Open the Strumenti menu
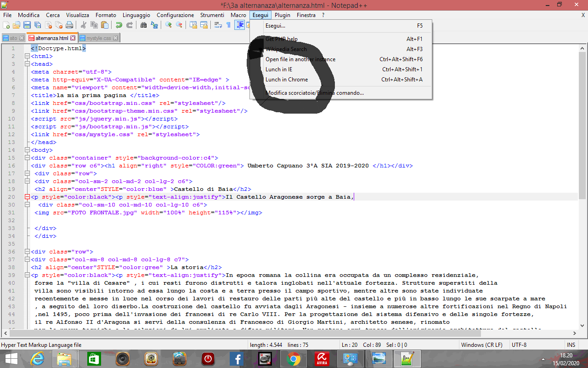Viewport: 588px width, 368px height. [x=212, y=15]
